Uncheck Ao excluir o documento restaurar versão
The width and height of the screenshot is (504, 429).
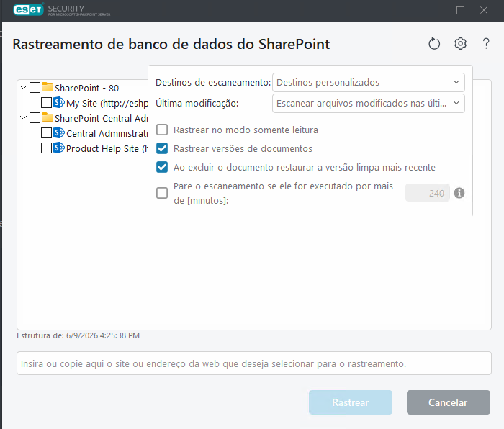(x=162, y=167)
